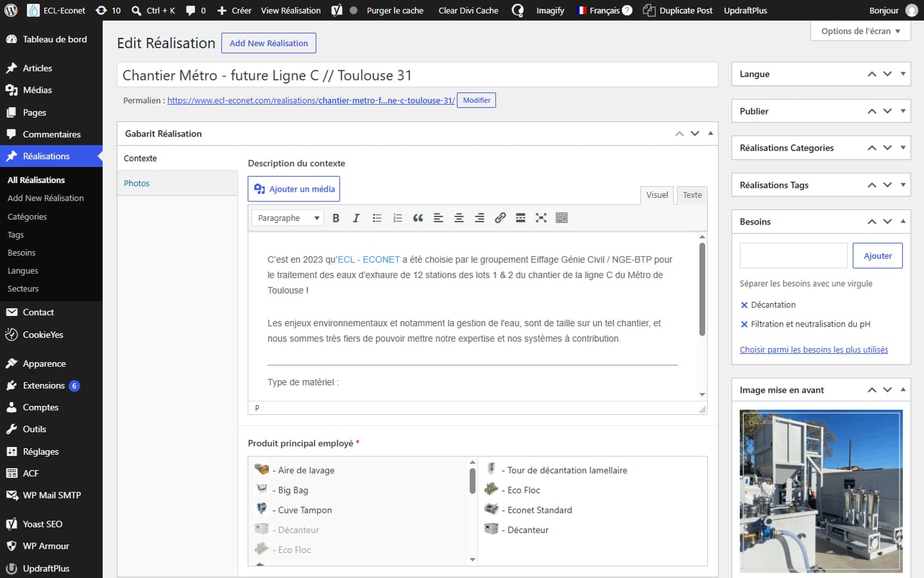Open the updates icon showing 10
The width and height of the screenshot is (924, 578).
(x=108, y=10)
